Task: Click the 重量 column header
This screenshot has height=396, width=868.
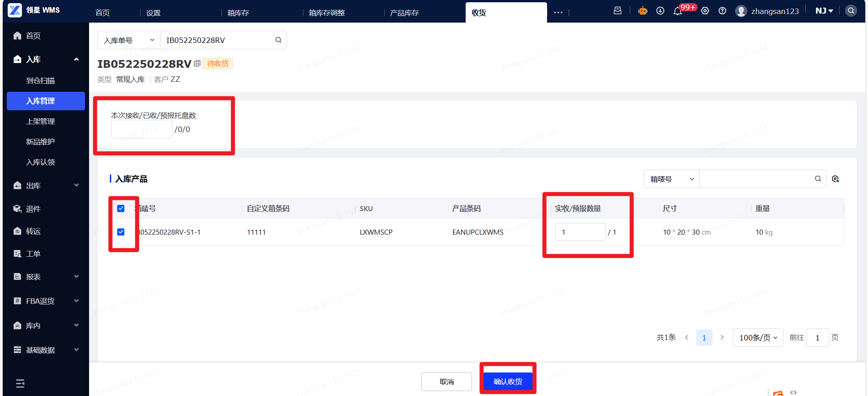Action: [x=763, y=208]
